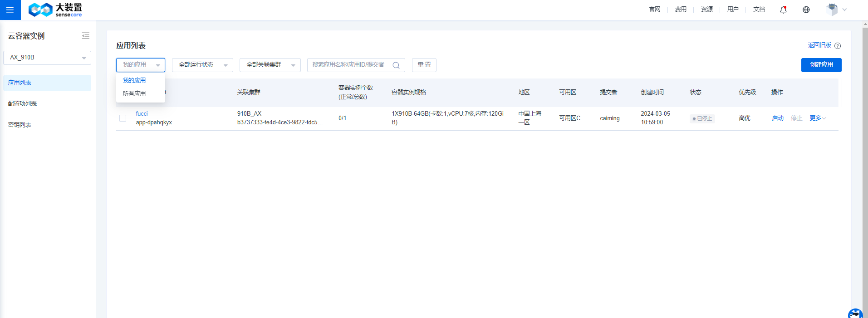Open 配置项列表 in sidebar
Screen dimensions: 868x318
coord(23,104)
